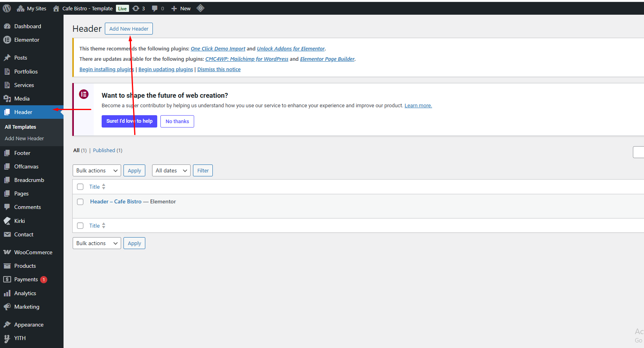Click the Dashboard gauge icon
Screen dimensions: 644x348
tap(7, 26)
